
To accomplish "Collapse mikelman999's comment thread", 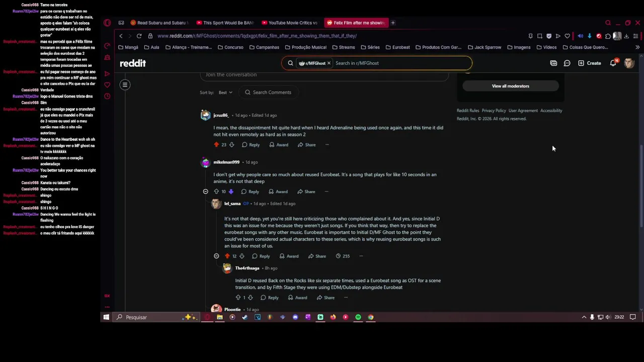I will (x=205, y=192).
